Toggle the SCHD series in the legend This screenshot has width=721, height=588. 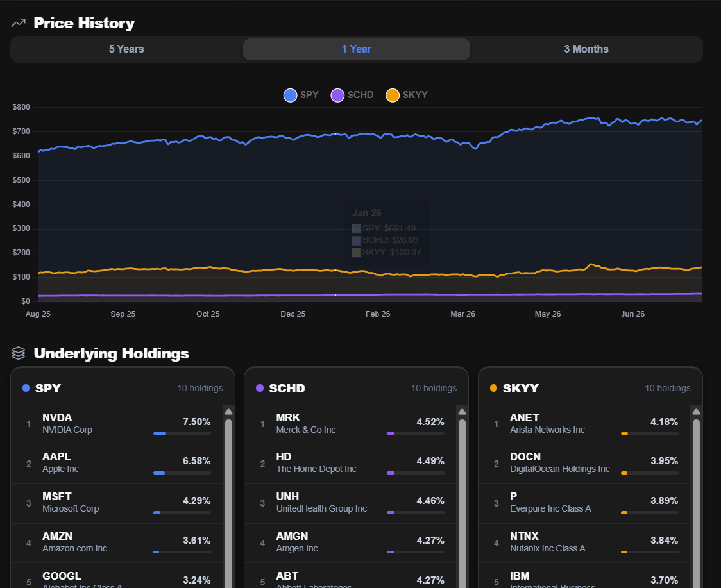click(352, 95)
